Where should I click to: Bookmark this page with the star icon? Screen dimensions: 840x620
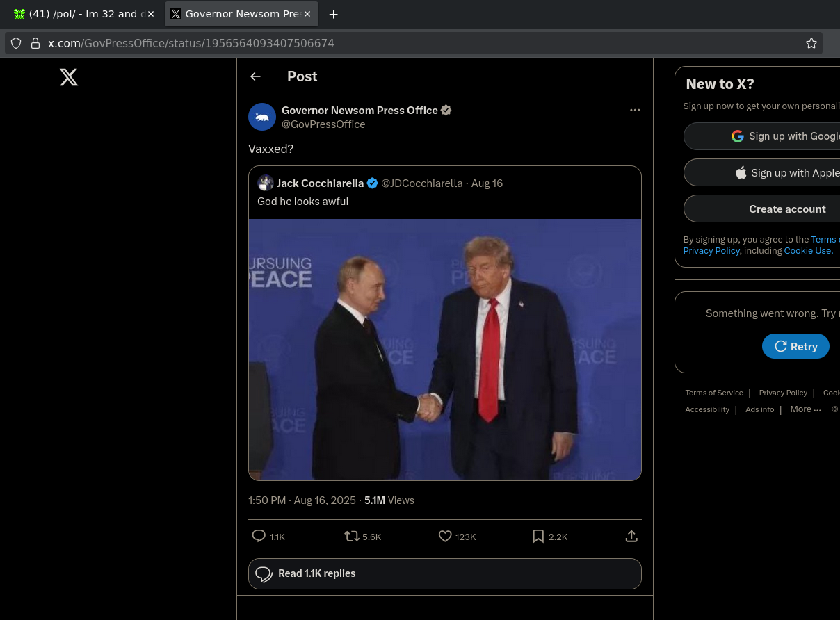[811, 43]
